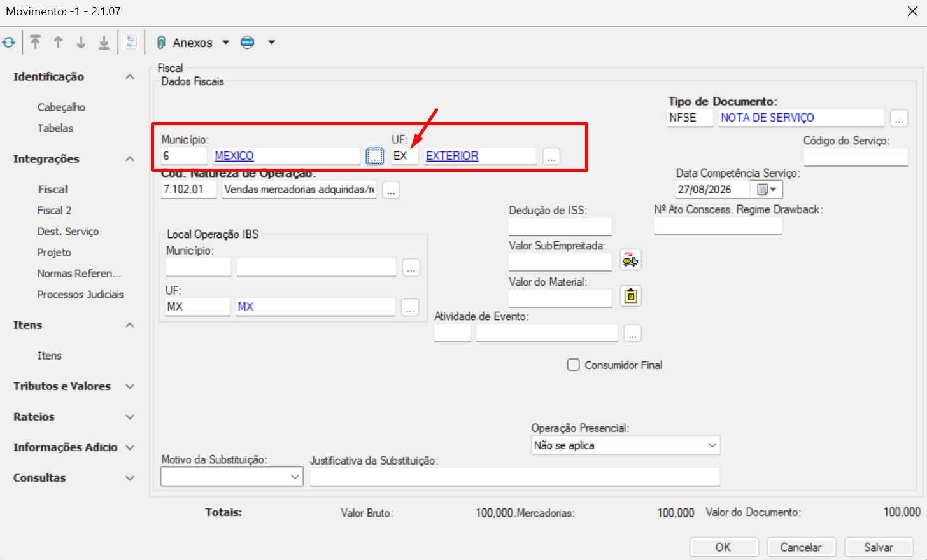The width and height of the screenshot is (927, 560).
Task: Open dropdown arrow next to globe icon
Action: pyautogui.click(x=271, y=43)
